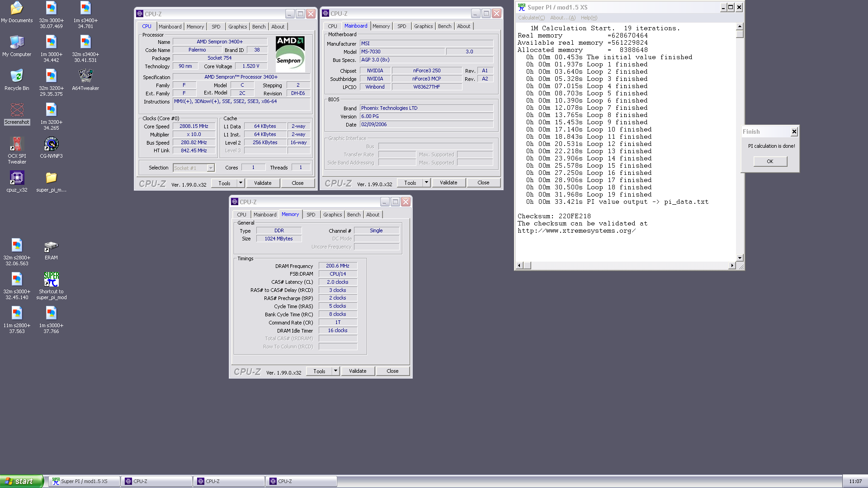This screenshot has width=868, height=488.
Task: Click the Core Speed 2808.15 MHz value
Action: coord(194,127)
